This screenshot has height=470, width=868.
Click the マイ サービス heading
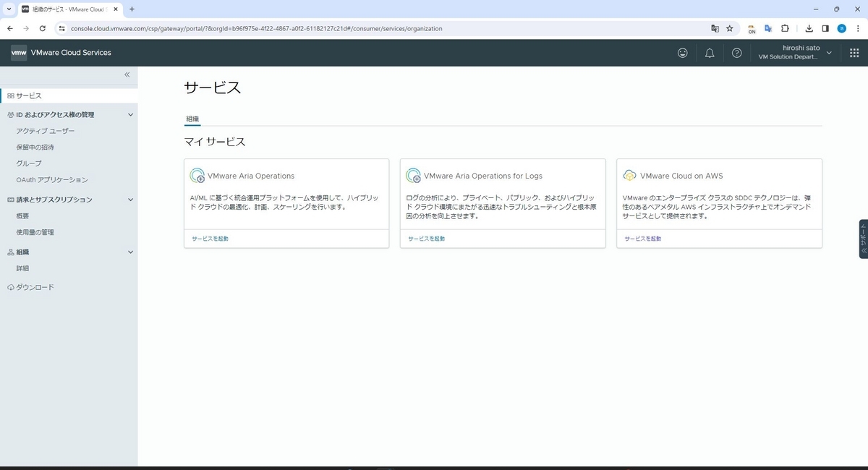pos(215,142)
